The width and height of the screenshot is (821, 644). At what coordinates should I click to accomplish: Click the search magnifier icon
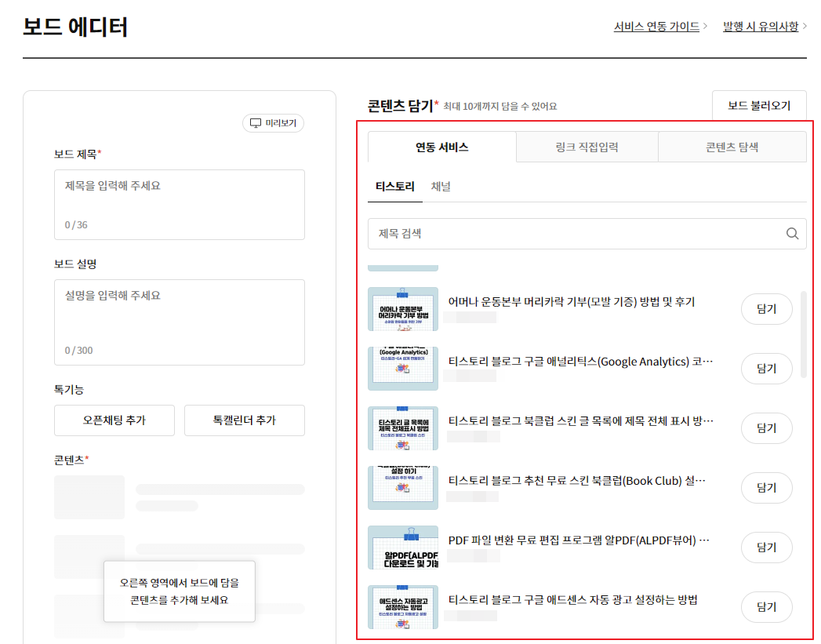(x=791, y=233)
